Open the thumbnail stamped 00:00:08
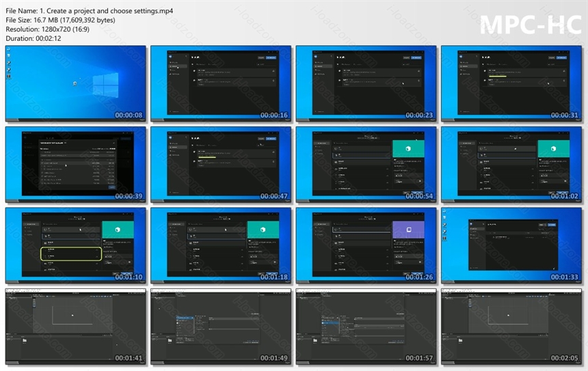Viewport: 588px width, 371px height. (76, 83)
